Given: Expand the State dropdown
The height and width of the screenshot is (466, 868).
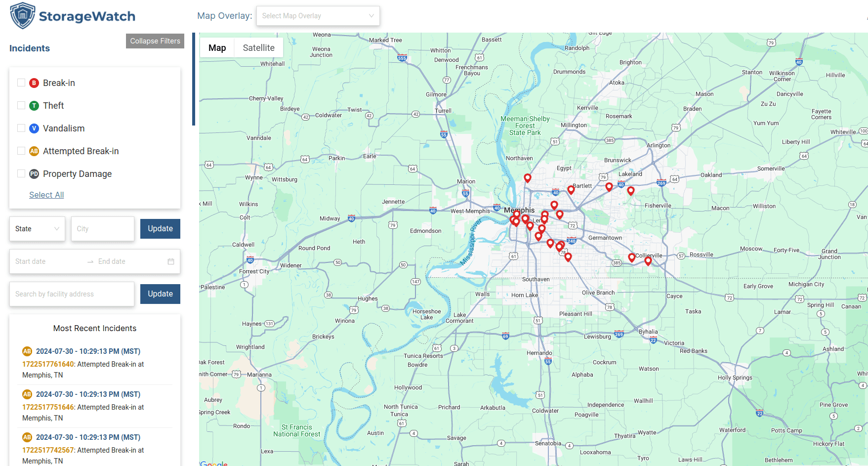Looking at the screenshot, I should (x=37, y=229).
